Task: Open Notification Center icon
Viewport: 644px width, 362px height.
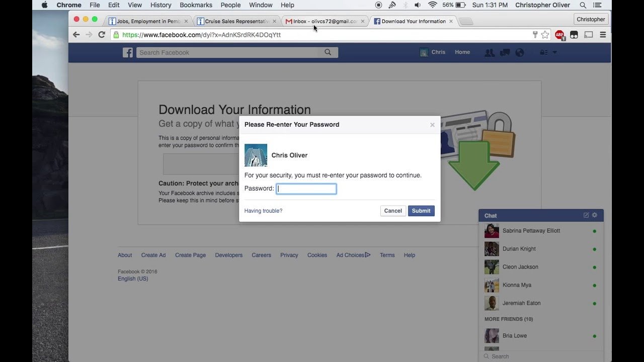Action: tap(597, 5)
